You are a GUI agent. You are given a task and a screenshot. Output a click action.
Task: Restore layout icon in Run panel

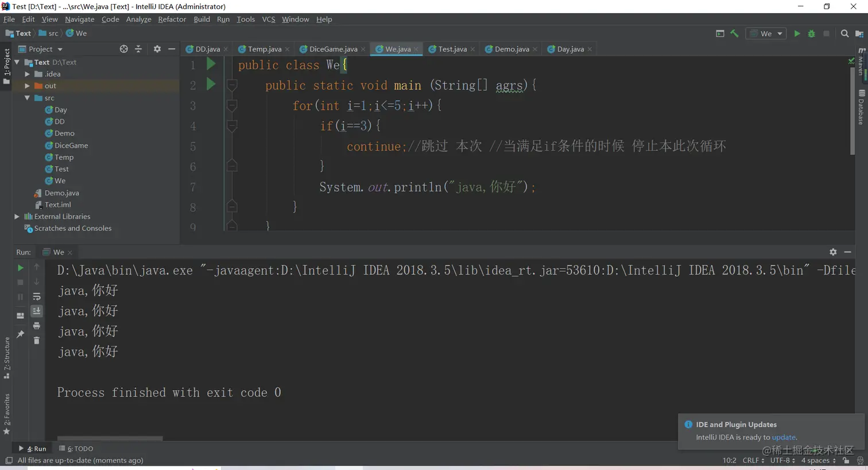20,315
